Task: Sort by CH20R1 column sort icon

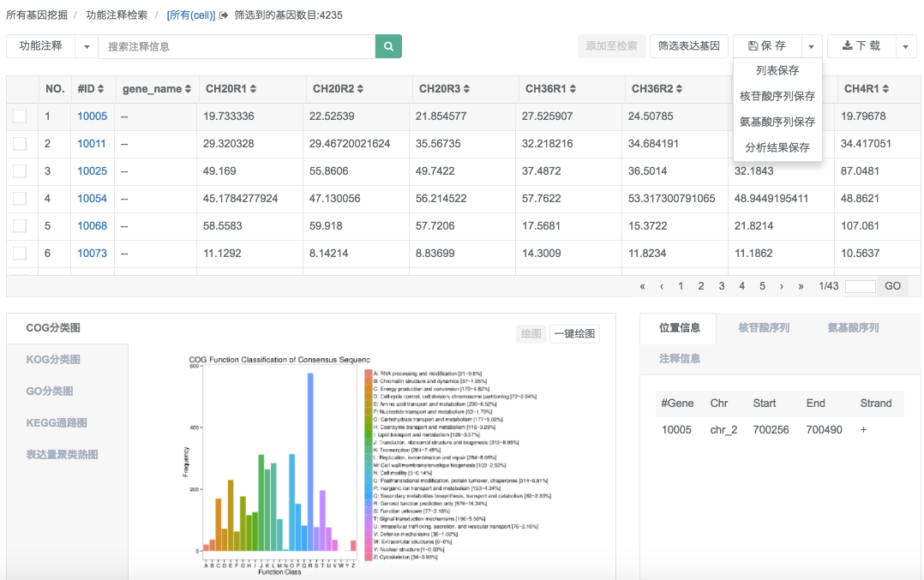Action: pos(253,89)
